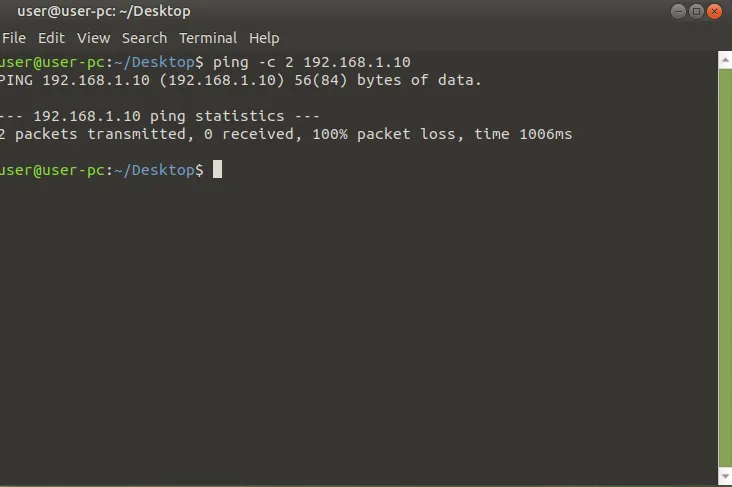Click the terminal cursor block at prompt
Image resolution: width=732 pixels, height=487 pixels.
coord(218,169)
